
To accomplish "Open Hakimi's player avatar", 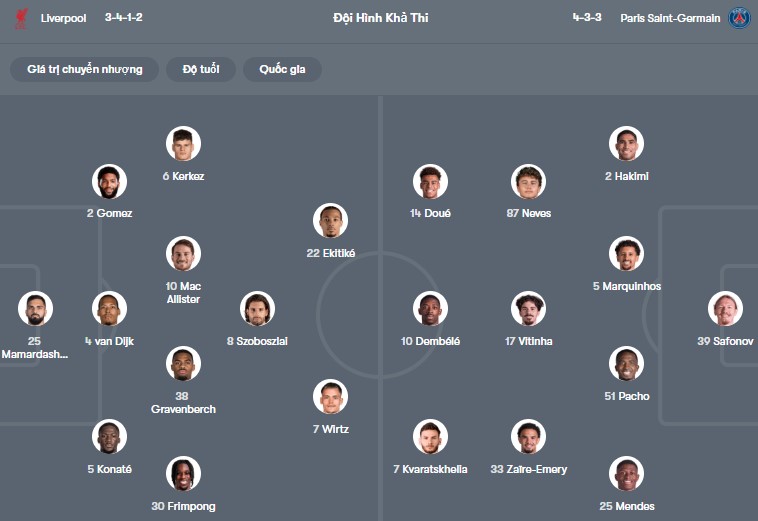I will coord(627,144).
